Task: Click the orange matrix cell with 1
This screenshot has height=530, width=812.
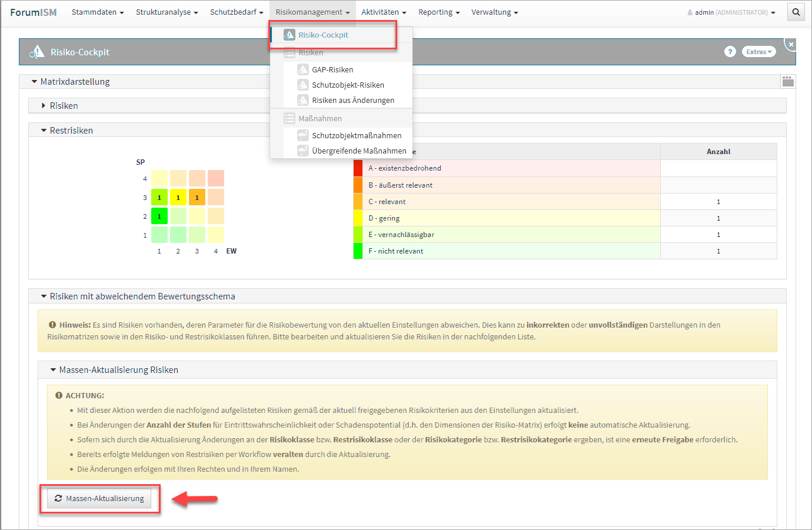Action: [197, 198]
